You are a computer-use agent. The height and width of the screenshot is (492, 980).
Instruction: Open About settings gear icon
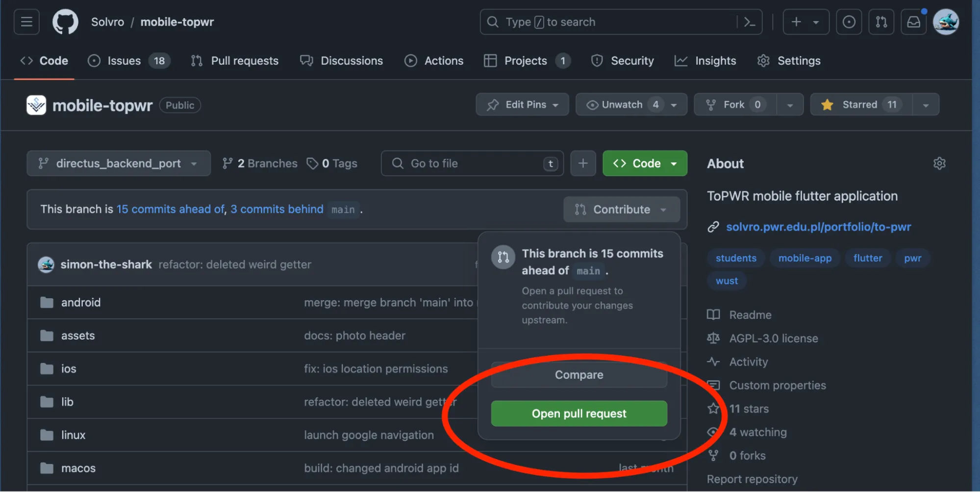click(x=939, y=163)
